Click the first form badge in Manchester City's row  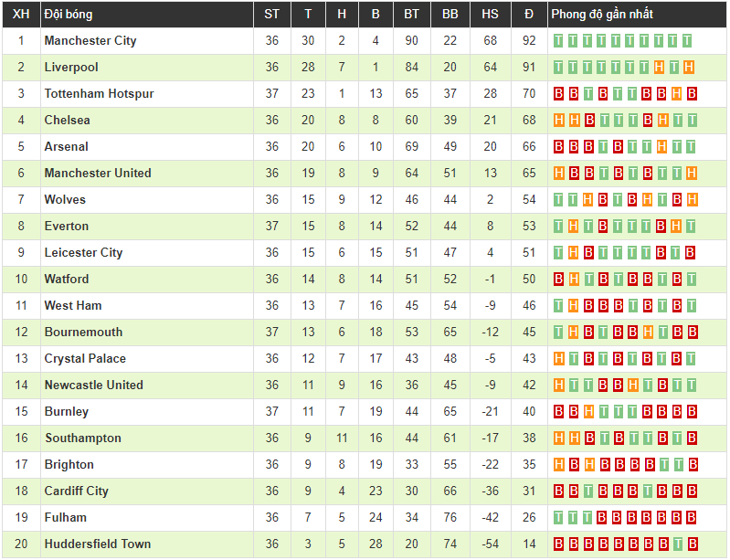[559, 41]
